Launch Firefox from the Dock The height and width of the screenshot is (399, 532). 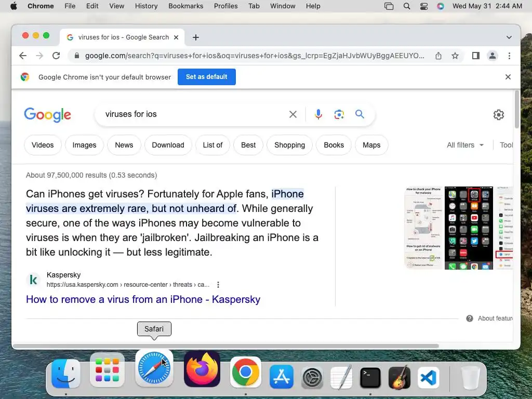[202, 369]
